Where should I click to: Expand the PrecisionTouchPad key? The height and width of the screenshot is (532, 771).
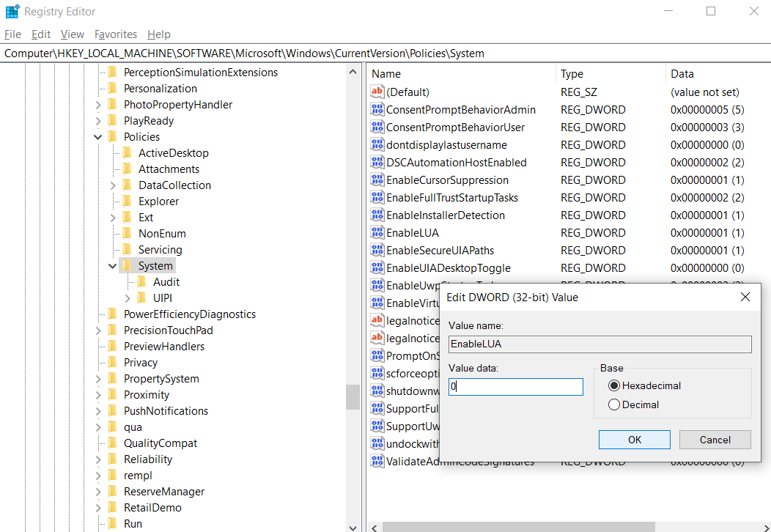(x=98, y=330)
